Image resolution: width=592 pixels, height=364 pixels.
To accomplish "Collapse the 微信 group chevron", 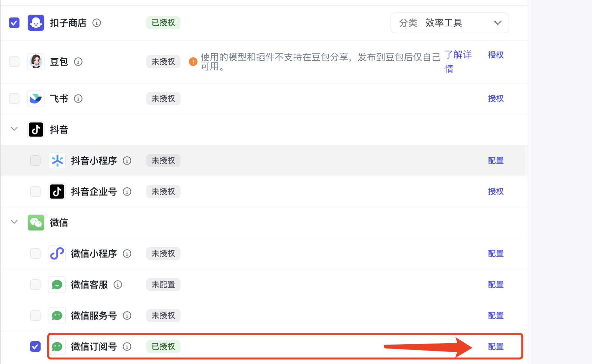I will coord(14,222).
